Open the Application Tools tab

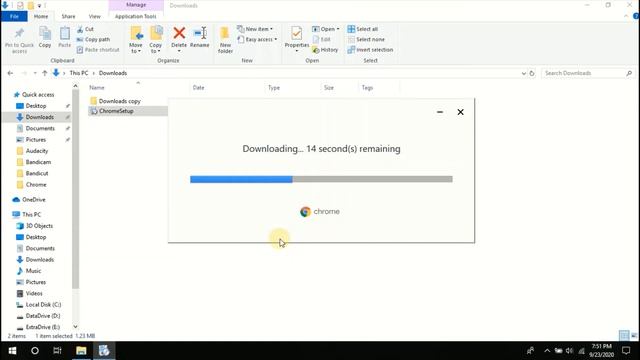click(x=136, y=16)
